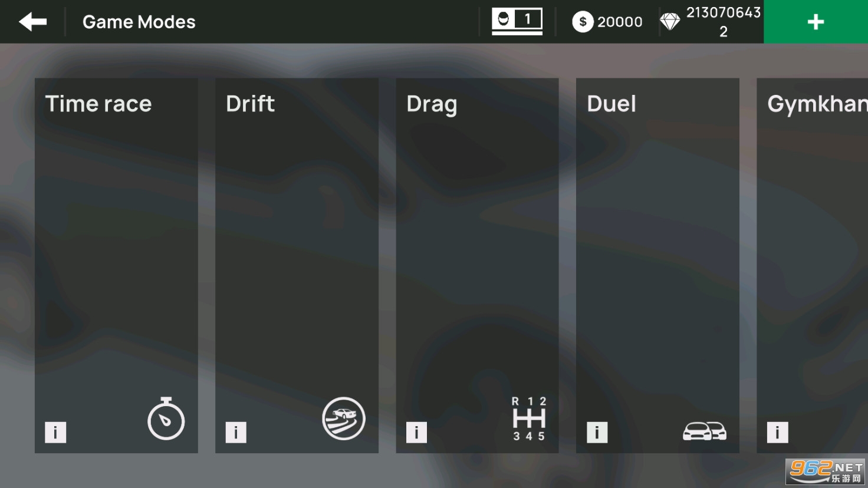The image size is (868, 488).
Task: Tap the green plus button to add currency
Action: click(816, 22)
